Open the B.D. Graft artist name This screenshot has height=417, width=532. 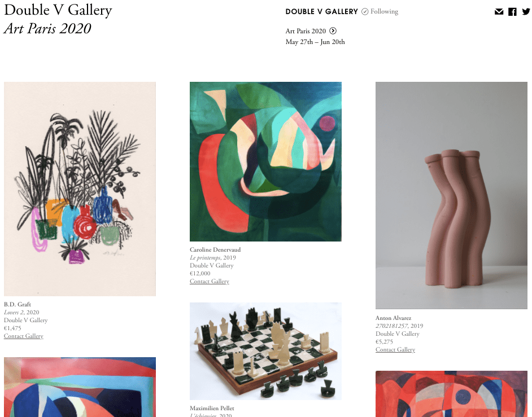(x=18, y=304)
